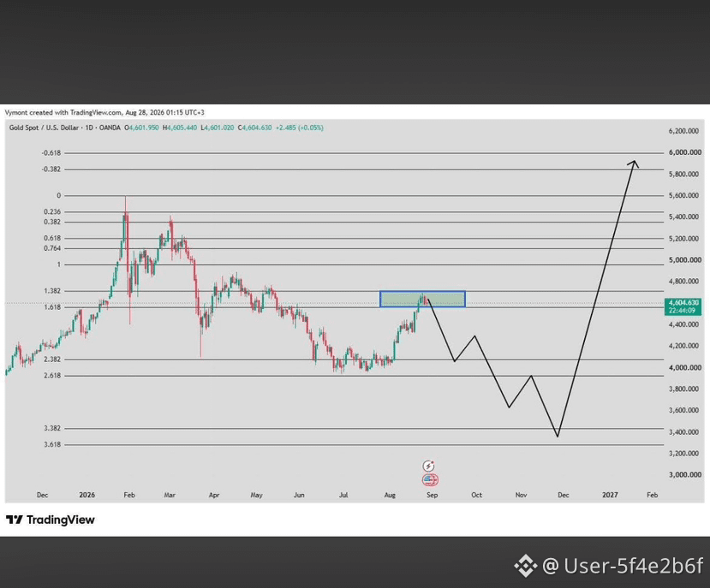
Task: Click the Fibonacci level label 0.764
Action: [x=52, y=248]
